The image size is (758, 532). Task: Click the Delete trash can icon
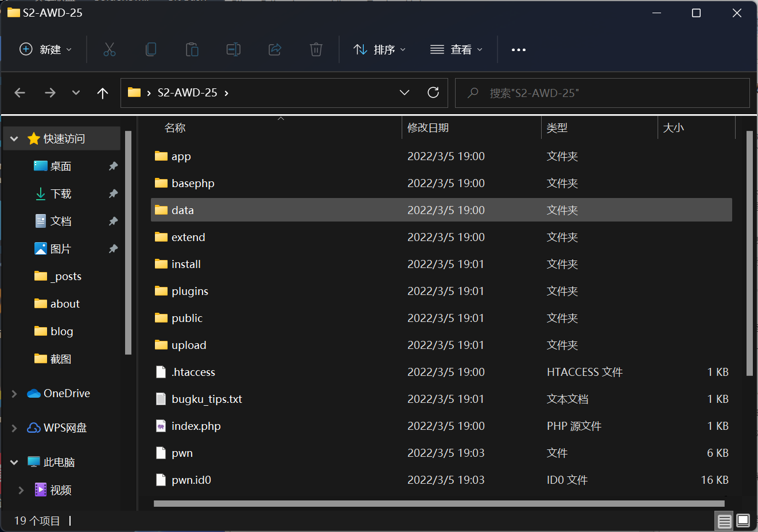[x=316, y=49]
